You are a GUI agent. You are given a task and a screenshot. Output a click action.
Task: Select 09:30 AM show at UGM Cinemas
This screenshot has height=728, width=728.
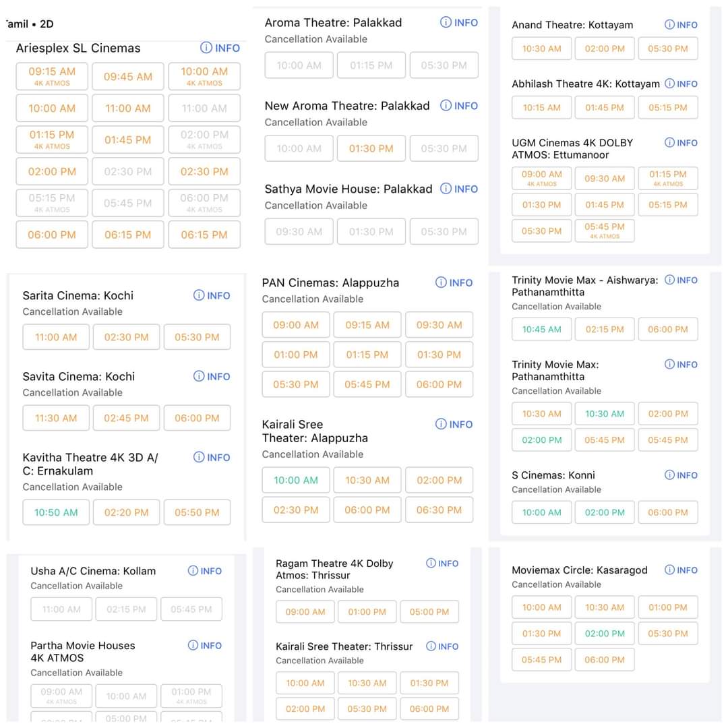605,178
